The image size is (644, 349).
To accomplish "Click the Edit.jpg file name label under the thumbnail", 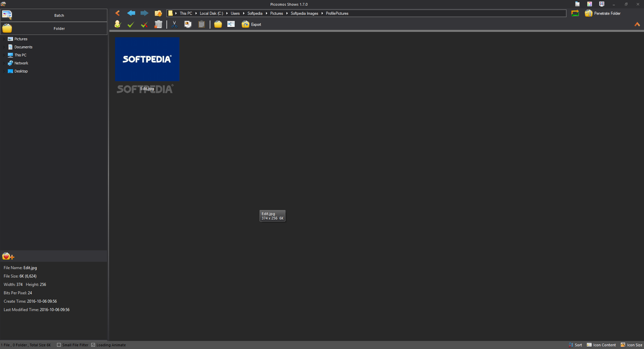I will (x=147, y=89).
